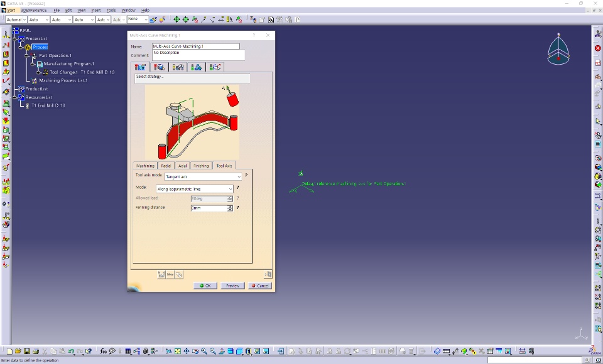Viewport: 603px width, 364px height.
Task: Click the Undo icon in bottom toolbar
Action: click(x=71, y=351)
